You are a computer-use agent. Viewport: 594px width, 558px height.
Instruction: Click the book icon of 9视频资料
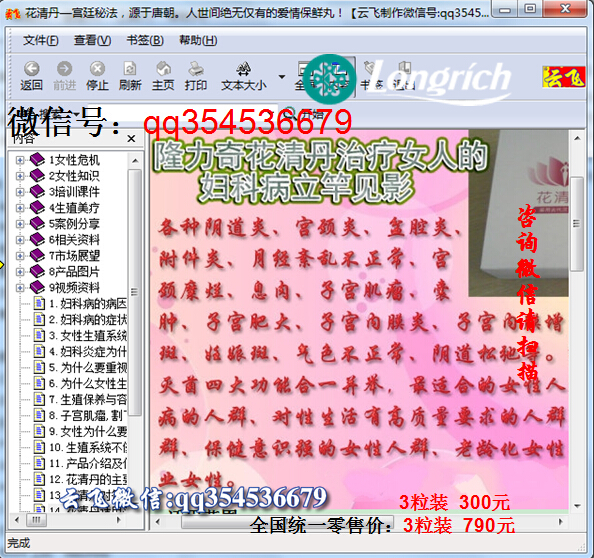37,287
